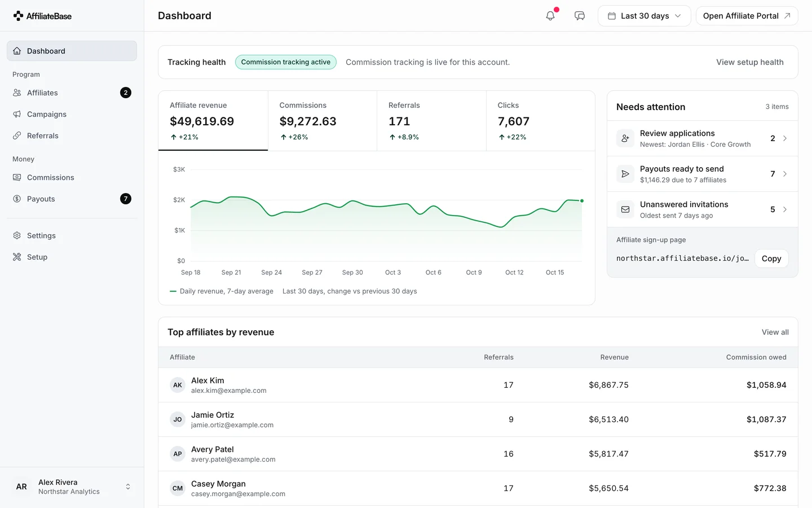Click Open Affiliate Portal button
The width and height of the screenshot is (812, 508).
747,16
